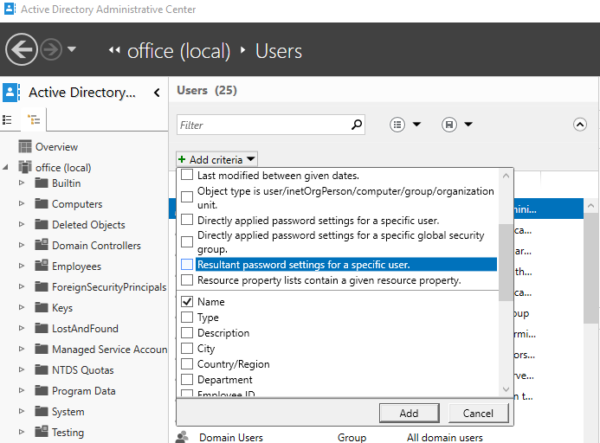Open the saved queries disk icon
The image size is (600, 443).
449,125
